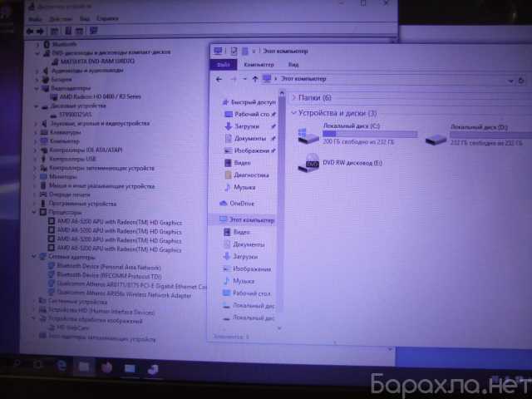Expand the Папки (6) group
The width and height of the screenshot is (532, 399).
[294, 98]
